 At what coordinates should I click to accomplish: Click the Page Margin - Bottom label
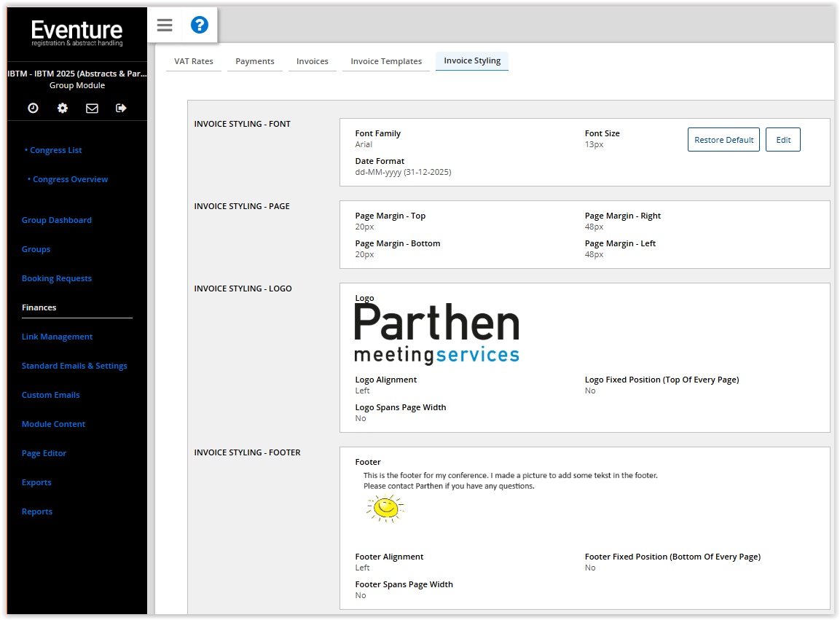pyautogui.click(x=398, y=243)
